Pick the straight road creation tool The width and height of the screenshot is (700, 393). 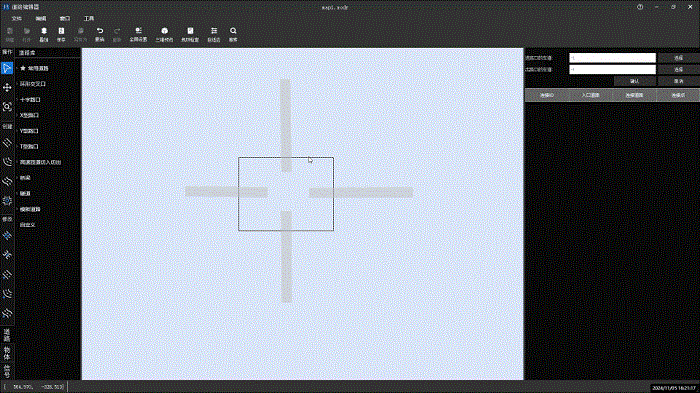[x=7, y=143]
